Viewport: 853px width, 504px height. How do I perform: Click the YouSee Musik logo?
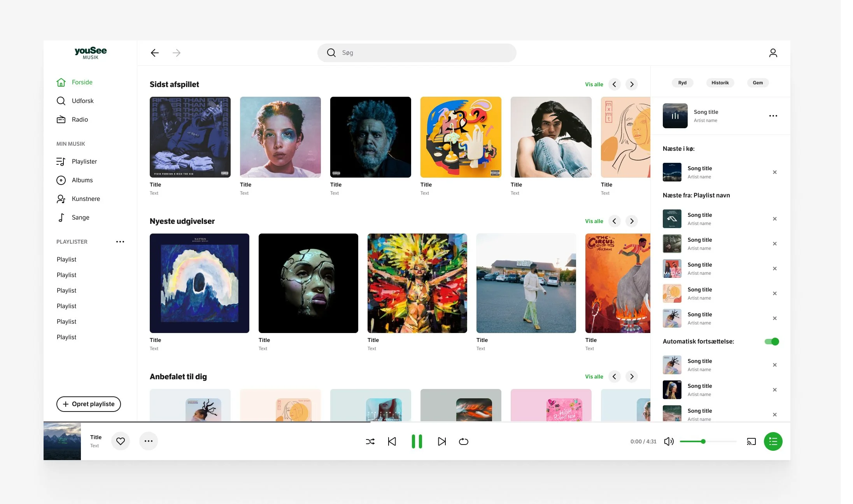(x=91, y=53)
